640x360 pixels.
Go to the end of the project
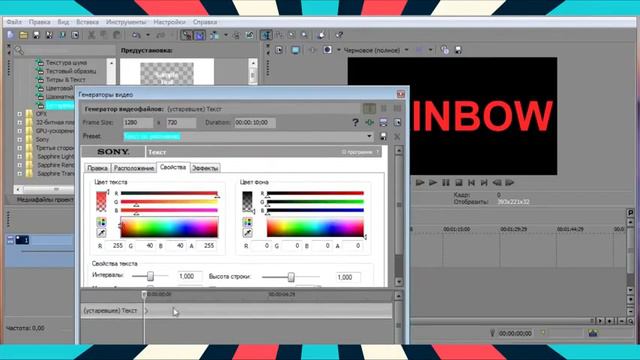484,182
